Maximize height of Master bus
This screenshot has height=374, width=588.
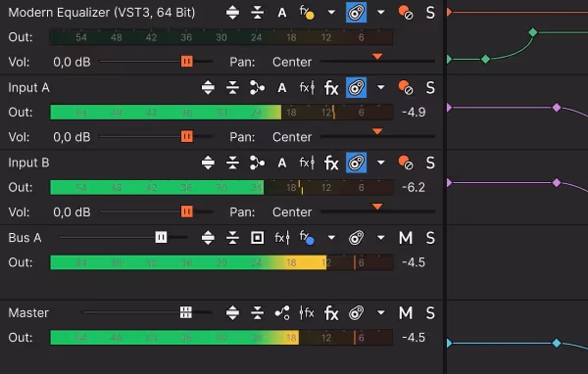click(x=232, y=313)
